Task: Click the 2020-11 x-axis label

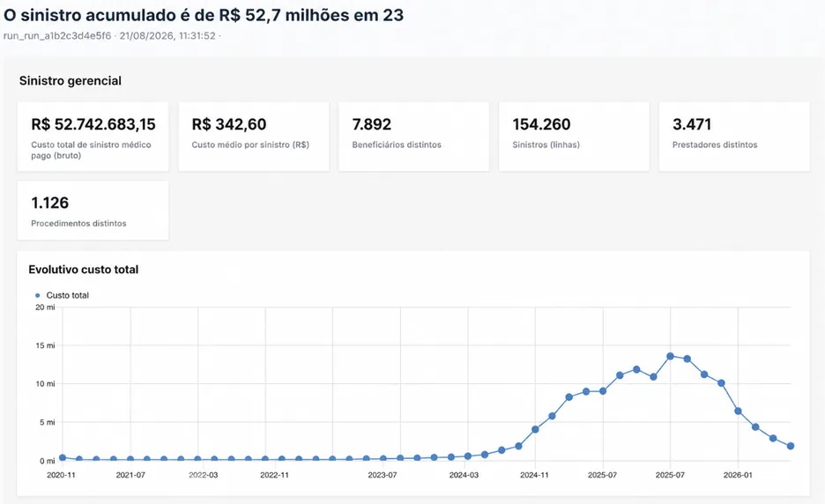Action: (x=61, y=475)
